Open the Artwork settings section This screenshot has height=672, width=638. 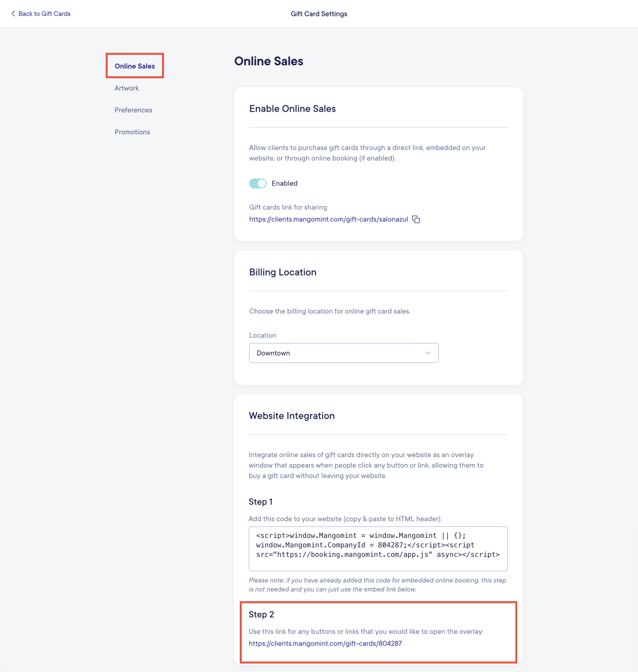point(127,88)
